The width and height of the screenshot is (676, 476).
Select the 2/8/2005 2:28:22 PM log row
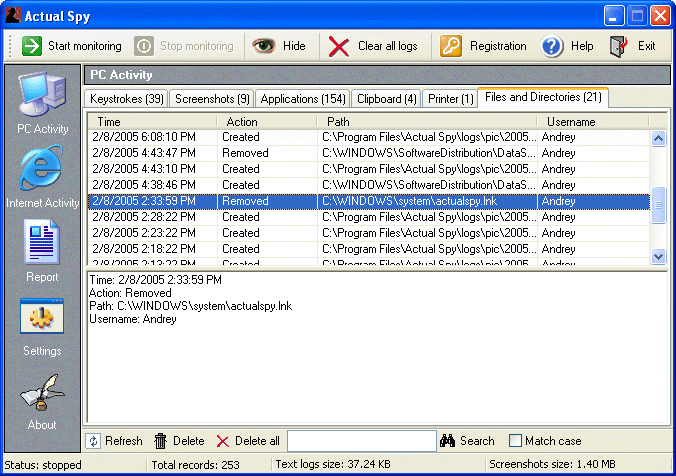tap(369, 217)
